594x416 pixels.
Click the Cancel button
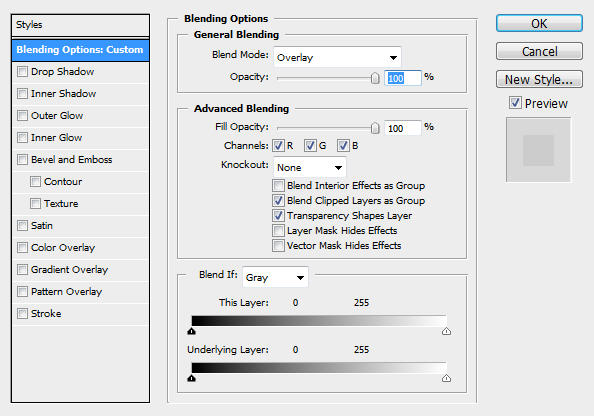coord(539,51)
